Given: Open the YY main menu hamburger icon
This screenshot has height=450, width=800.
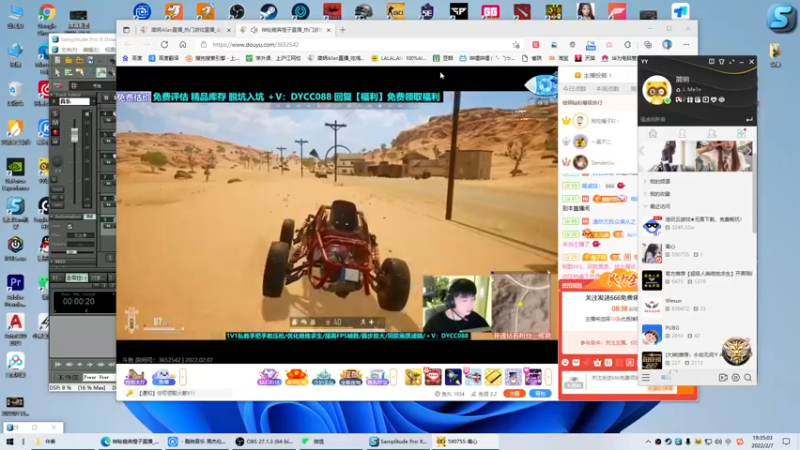Looking at the screenshot, I should tap(646, 378).
